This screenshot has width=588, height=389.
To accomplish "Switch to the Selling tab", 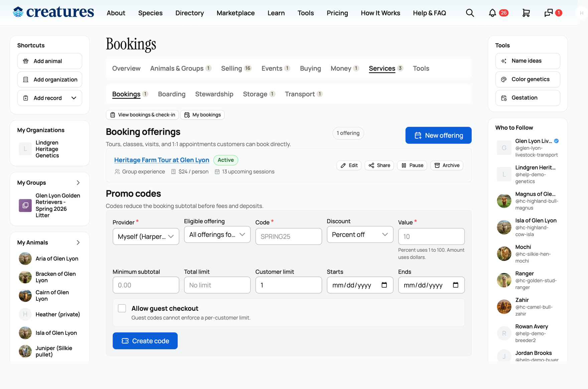I will tap(236, 69).
